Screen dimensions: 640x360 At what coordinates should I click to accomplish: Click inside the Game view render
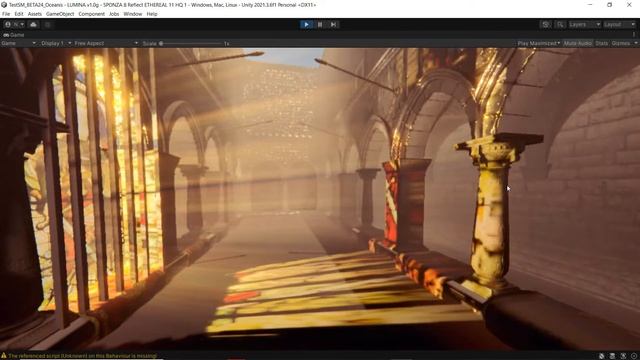tap(320, 199)
